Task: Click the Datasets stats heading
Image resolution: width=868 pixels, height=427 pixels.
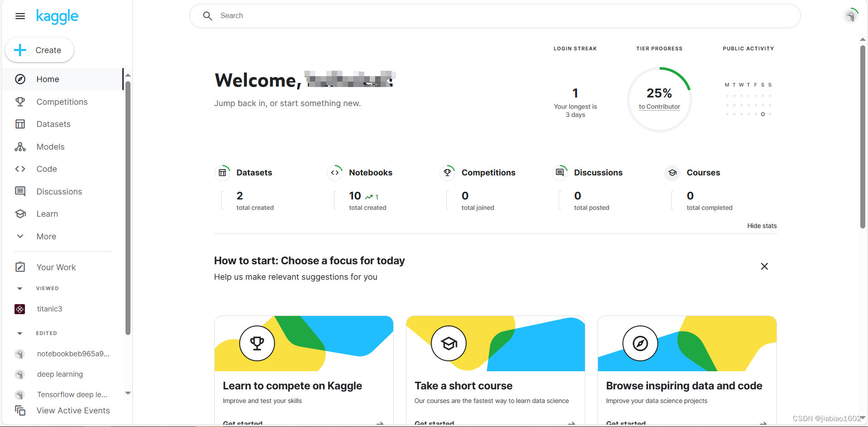Action: point(254,173)
